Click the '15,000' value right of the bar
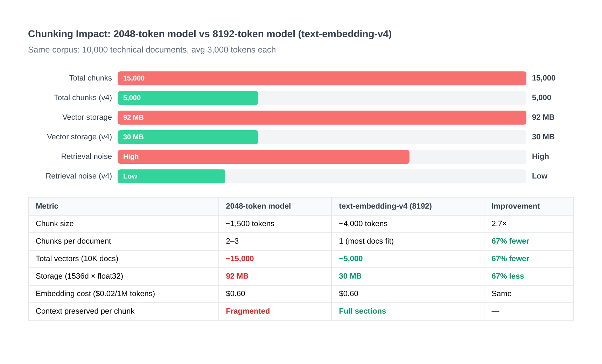Image resolution: width=602 pixels, height=364 pixels. pyautogui.click(x=544, y=78)
